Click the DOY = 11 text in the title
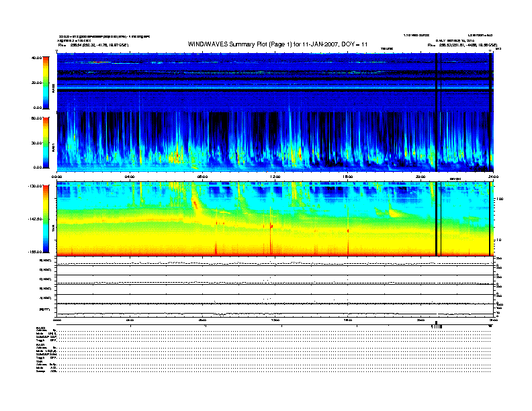 click(355, 44)
